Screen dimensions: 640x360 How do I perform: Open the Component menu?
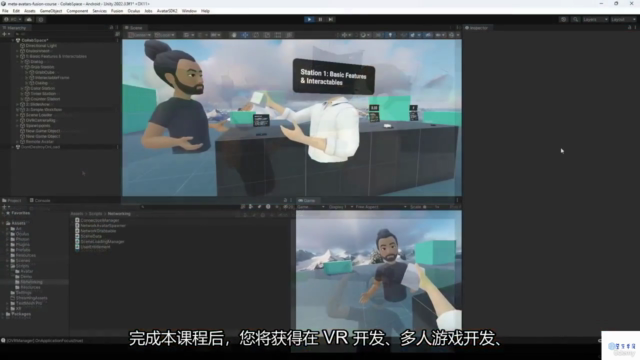click(x=77, y=11)
